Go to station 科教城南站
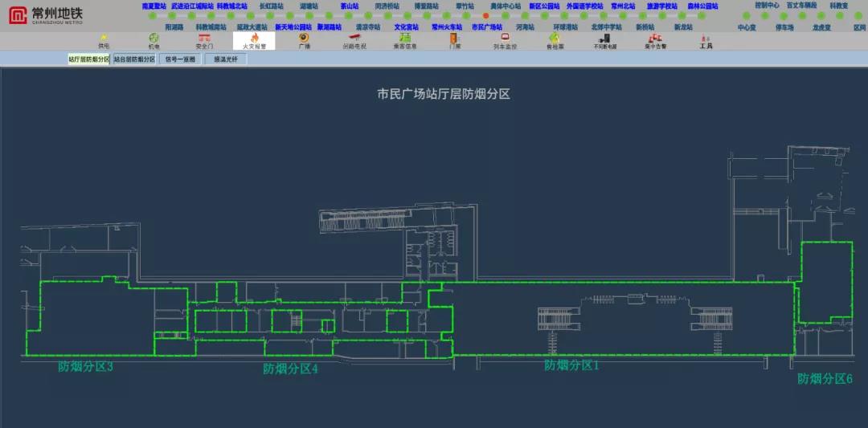 point(211,26)
